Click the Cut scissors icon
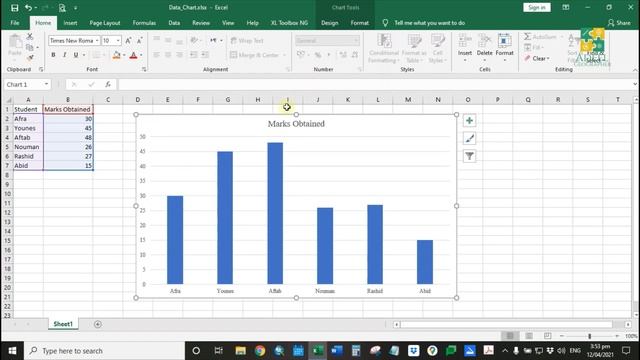The height and width of the screenshot is (360, 640). (30, 36)
